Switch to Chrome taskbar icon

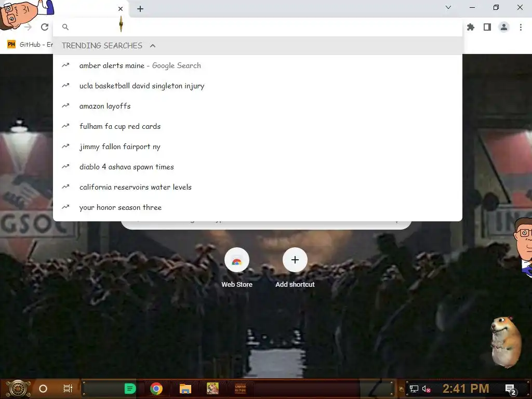156,389
